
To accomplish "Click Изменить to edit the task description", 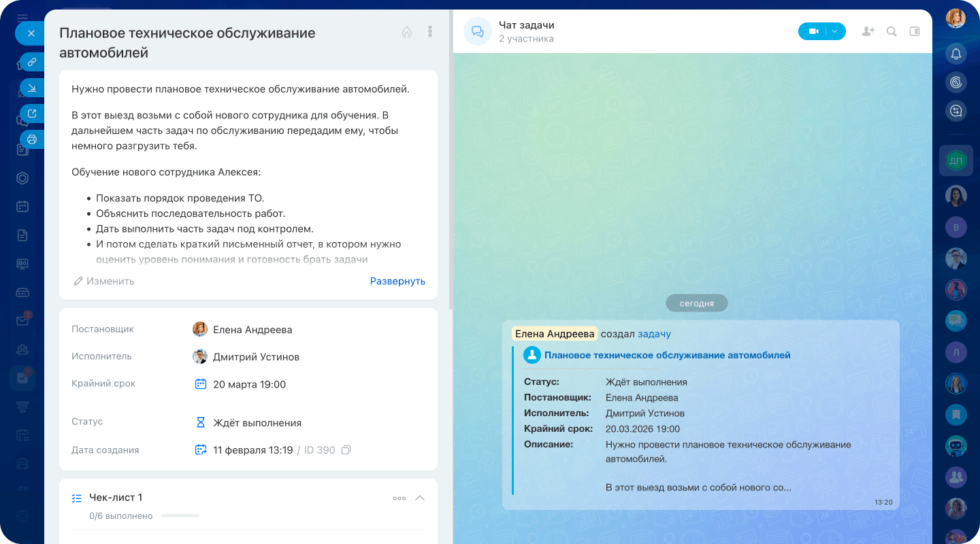I will click(103, 281).
